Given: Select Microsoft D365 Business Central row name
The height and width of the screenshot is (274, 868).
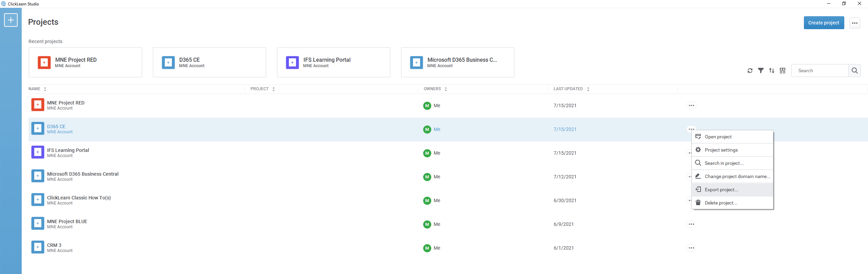Looking at the screenshot, I should (83, 174).
